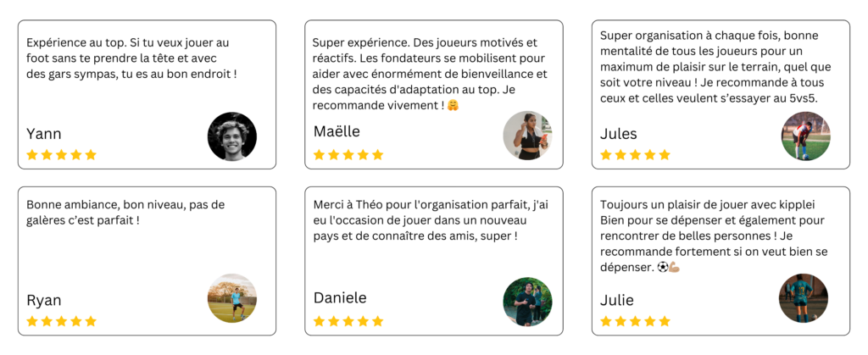Click the soccer ball emoji in Julie's review
The image size is (868, 355).
pos(663,267)
